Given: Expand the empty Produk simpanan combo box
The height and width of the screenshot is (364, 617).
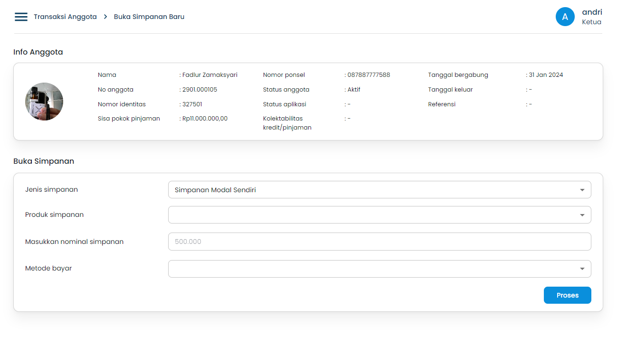Looking at the screenshot, I should point(370,215).
